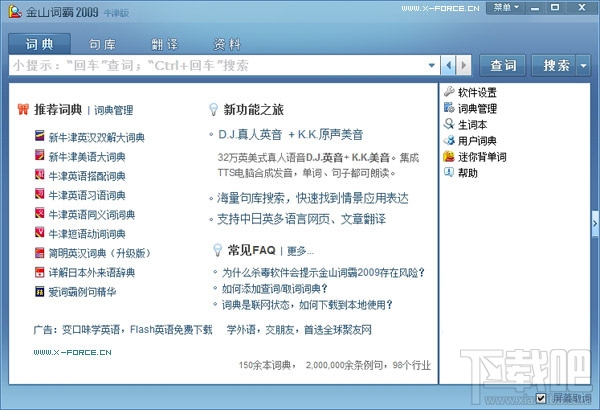This screenshot has height=410, width=600.
Task: Click the back history arrow
Action: pyautogui.click(x=448, y=65)
